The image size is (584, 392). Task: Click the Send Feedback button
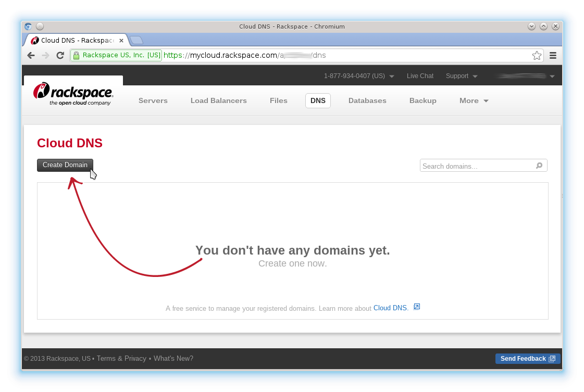528,359
